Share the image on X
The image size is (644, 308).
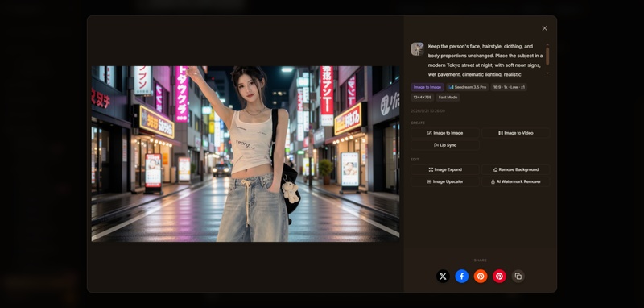443,277
